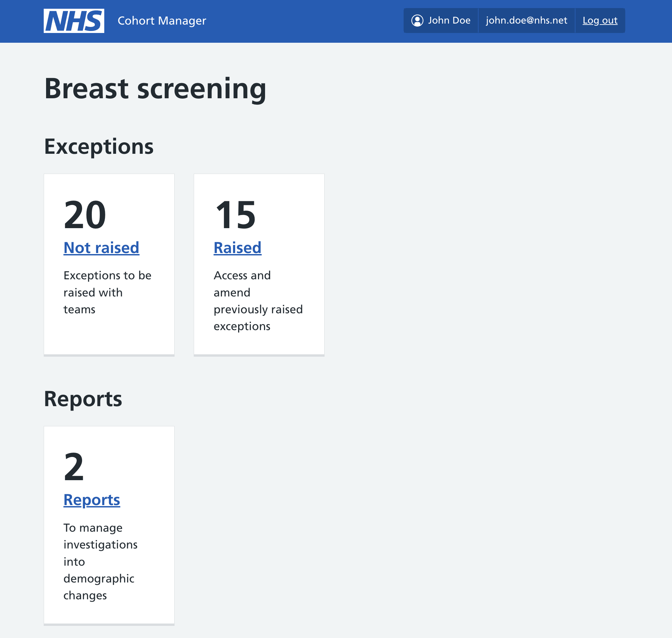The width and height of the screenshot is (672, 638).
Task: Click the Breast screening page heading
Action: [x=155, y=89]
